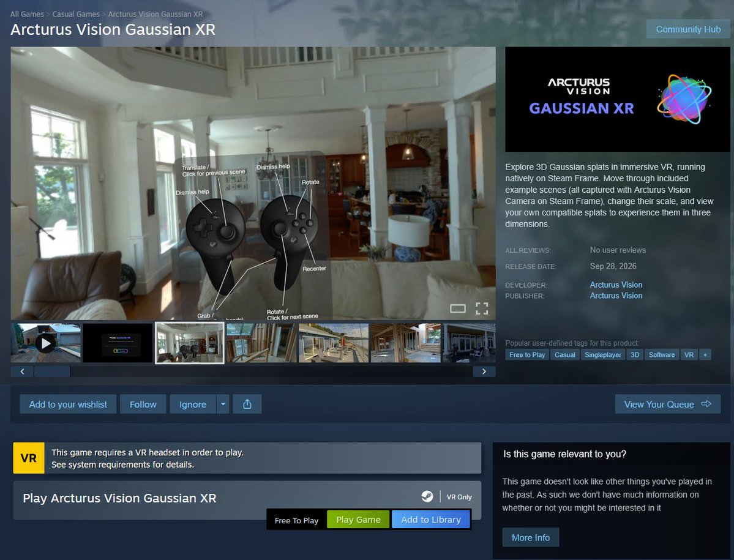Select the unfinished porch framing thumbnail
Screen dimensions: 734x560
pyautogui.click(x=406, y=343)
